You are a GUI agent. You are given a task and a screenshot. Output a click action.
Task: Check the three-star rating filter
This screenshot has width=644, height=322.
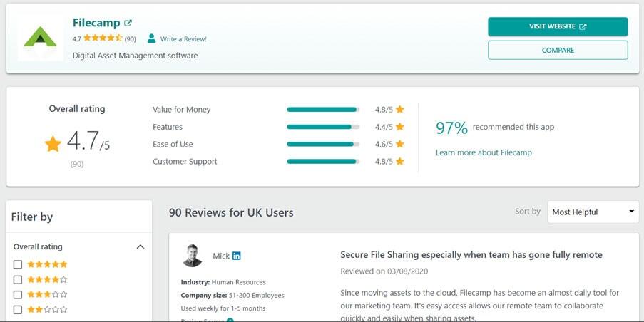click(x=18, y=294)
